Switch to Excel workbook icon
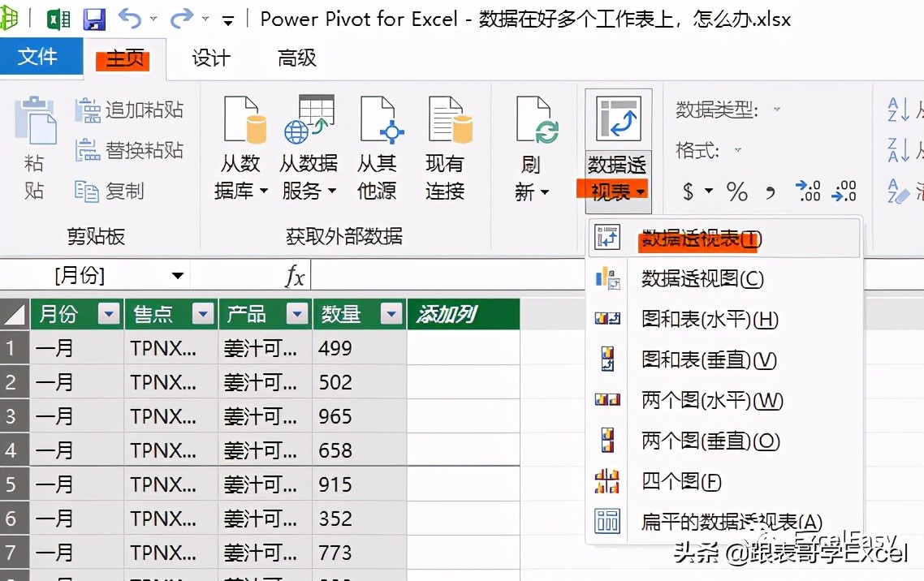924x581 pixels. (58, 19)
